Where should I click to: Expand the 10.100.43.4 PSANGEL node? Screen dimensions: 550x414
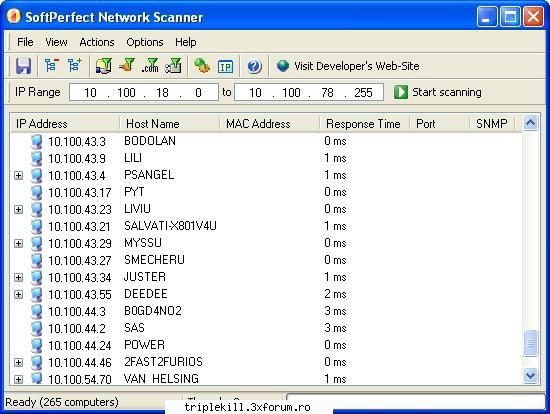coord(19,175)
